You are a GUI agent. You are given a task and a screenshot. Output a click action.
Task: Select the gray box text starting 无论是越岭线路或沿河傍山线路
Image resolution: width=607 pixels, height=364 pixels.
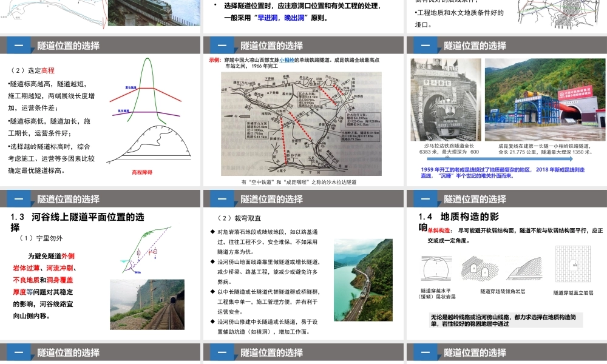[506, 320]
